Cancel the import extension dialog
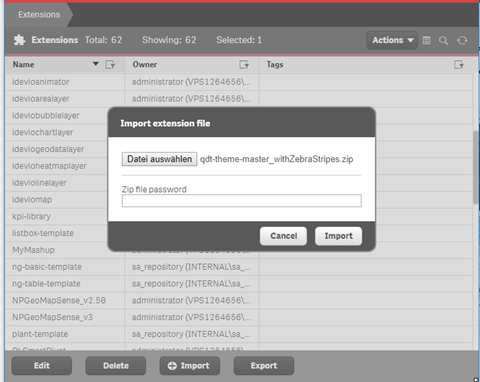This screenshot has height=382, width=480. pyautogui.click(x=283, y=236)
